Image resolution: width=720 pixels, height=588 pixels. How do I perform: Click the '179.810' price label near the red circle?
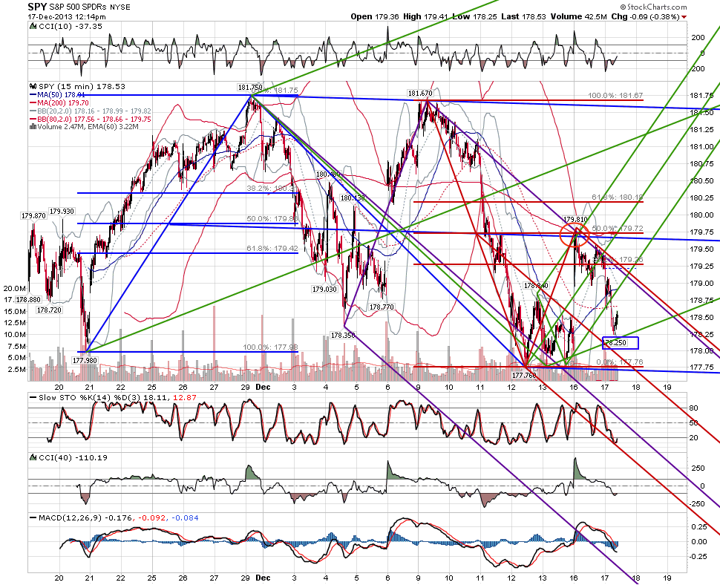pyautogui.click(x=576, y=220)
